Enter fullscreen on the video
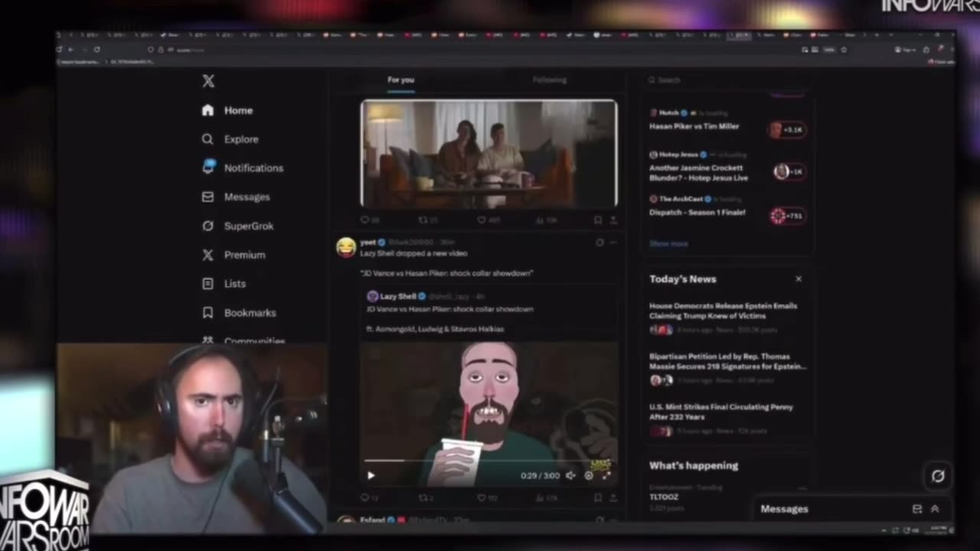This screenshot has height=551, width=980. [606, 475]
